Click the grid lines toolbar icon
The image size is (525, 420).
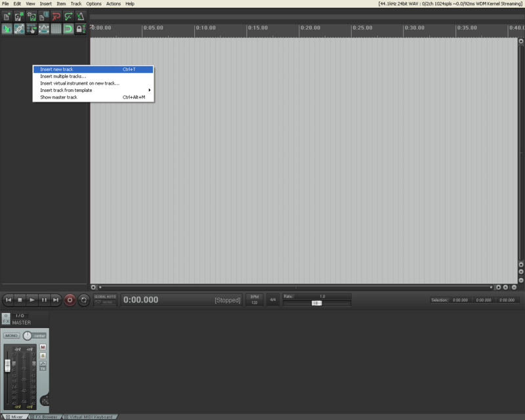56,29
